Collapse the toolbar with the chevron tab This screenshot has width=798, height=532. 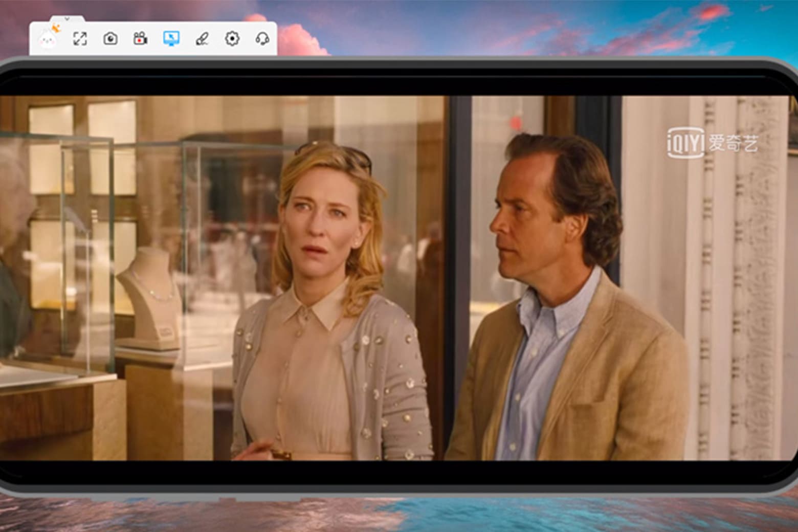coord(67,19)
